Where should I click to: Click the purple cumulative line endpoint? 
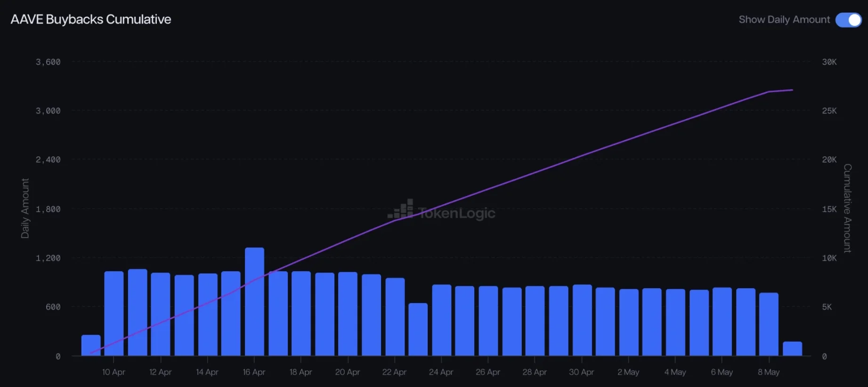point(792,90)
